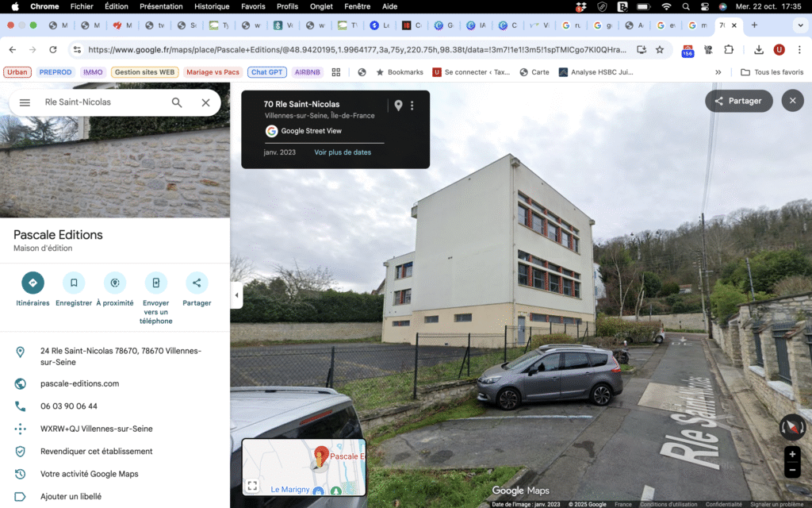Screen dimensions: 812x508
Task: Open the Historique menu
Action: click(212, 6)
